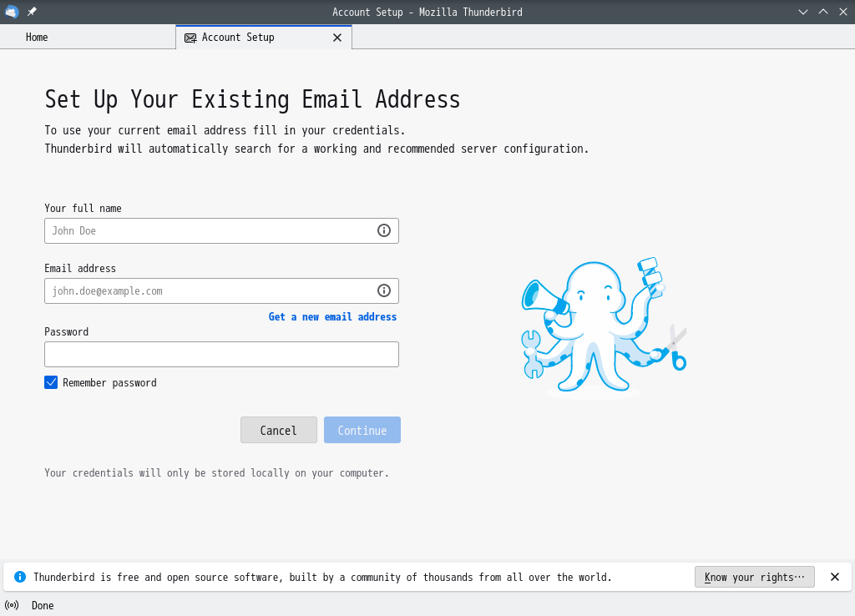The width and height of the screenshot is (855, 616).
Task: Minimize the Thunderbird window
Action: [802, 12]
